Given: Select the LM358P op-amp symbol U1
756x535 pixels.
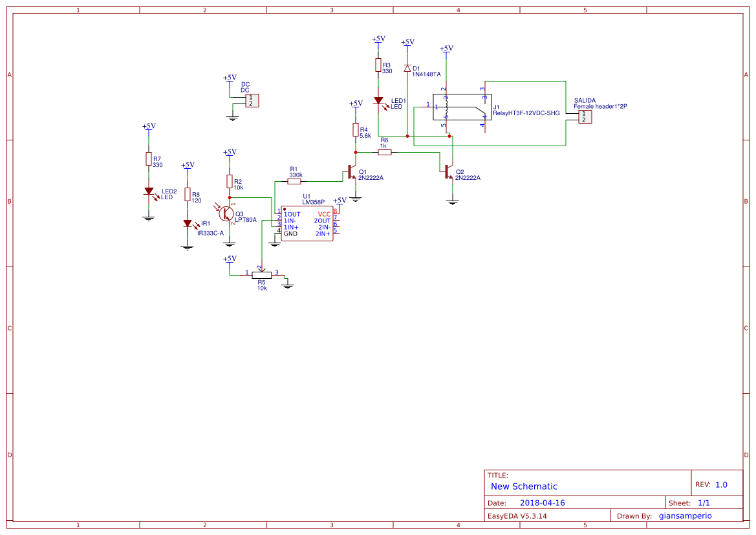Looking at the screenshot, I should 307,223.
